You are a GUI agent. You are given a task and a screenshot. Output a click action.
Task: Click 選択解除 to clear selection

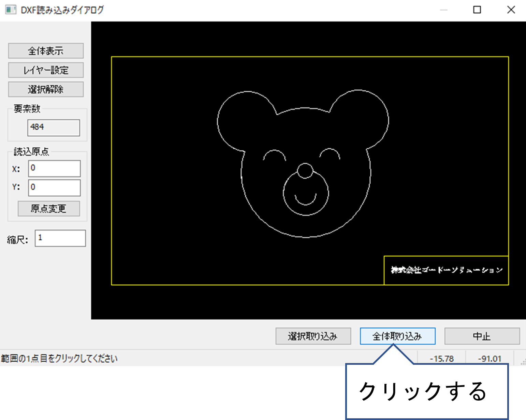tap(46, 89)
